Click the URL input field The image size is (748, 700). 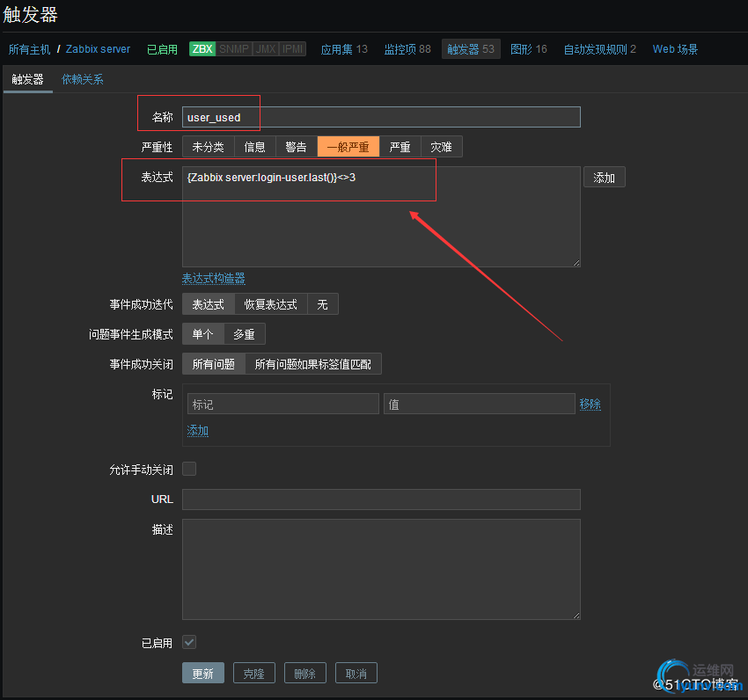(381, 499)
